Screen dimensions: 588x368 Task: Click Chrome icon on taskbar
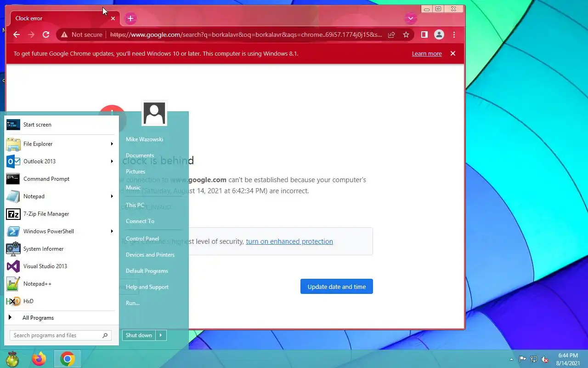(x=68, y=359)
